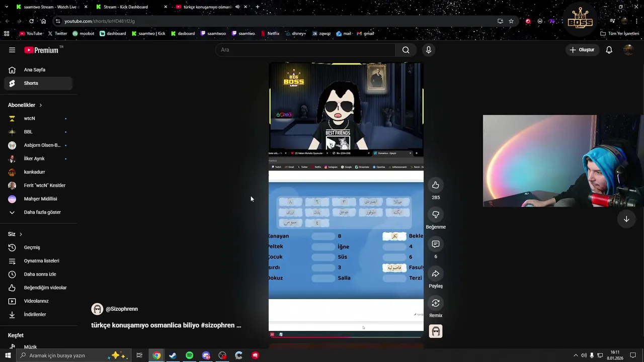Open the Chrome apps grid shortcut

7,34
